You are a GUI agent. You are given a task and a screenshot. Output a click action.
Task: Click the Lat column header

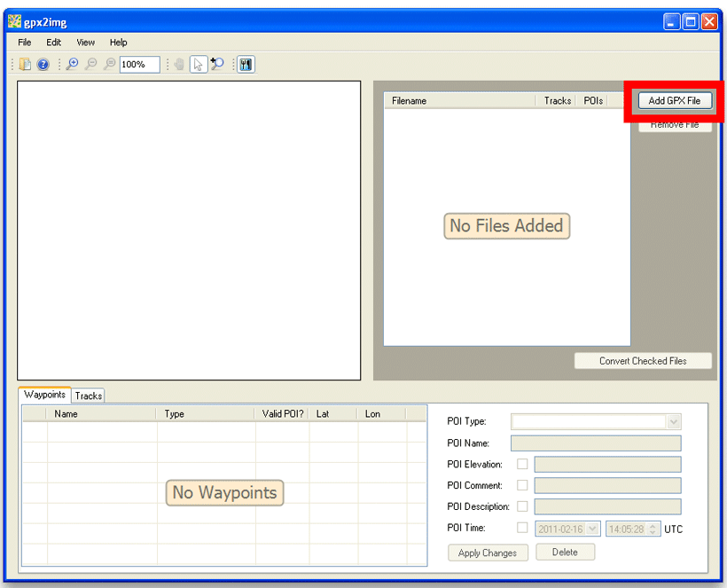[x=334, y=413]
